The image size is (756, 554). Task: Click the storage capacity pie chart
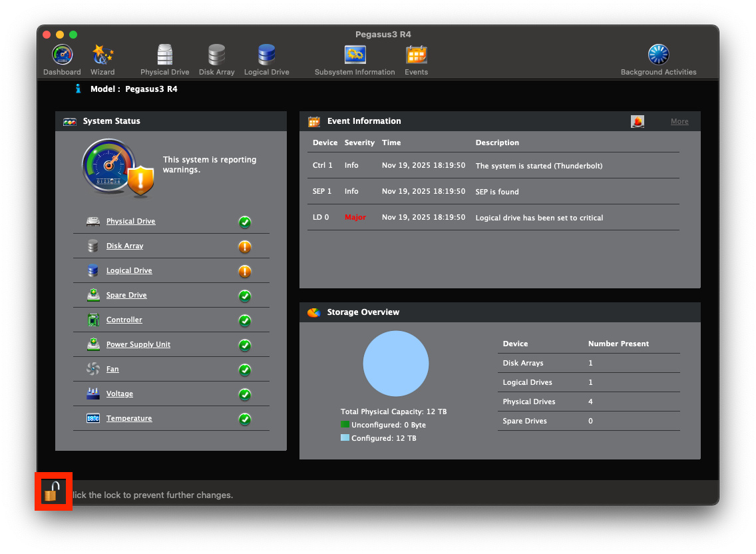coord(396,364)
